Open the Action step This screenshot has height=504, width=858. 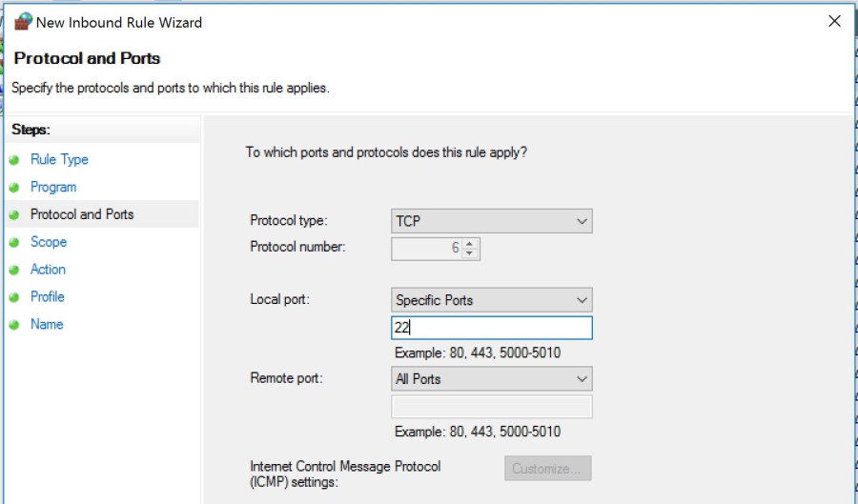point(48,269)
